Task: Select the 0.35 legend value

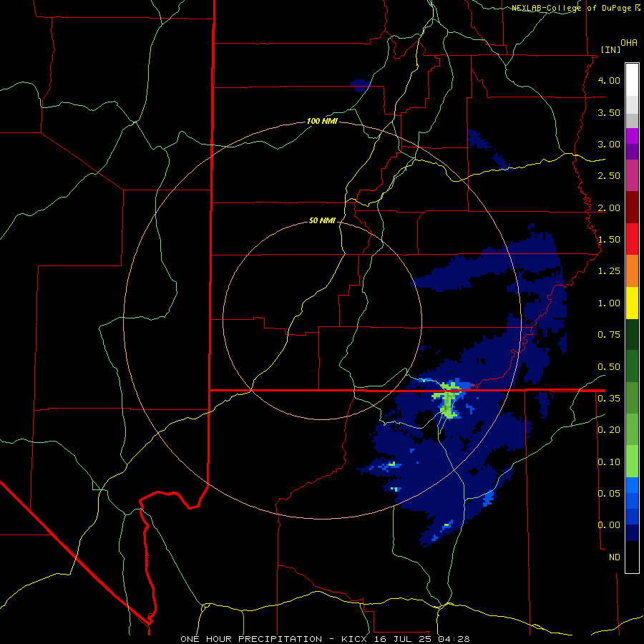Action: tap(609, 399)
